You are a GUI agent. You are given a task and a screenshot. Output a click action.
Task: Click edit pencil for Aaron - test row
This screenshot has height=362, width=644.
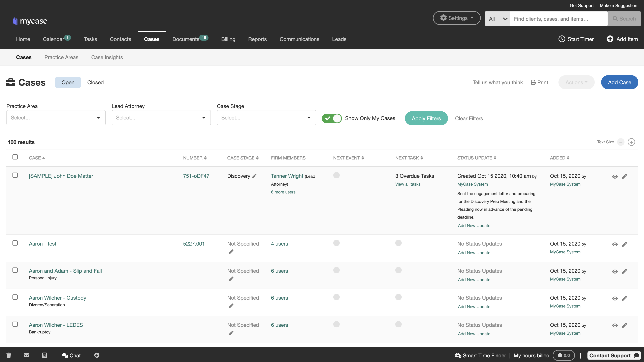click(x=624, y=244)
